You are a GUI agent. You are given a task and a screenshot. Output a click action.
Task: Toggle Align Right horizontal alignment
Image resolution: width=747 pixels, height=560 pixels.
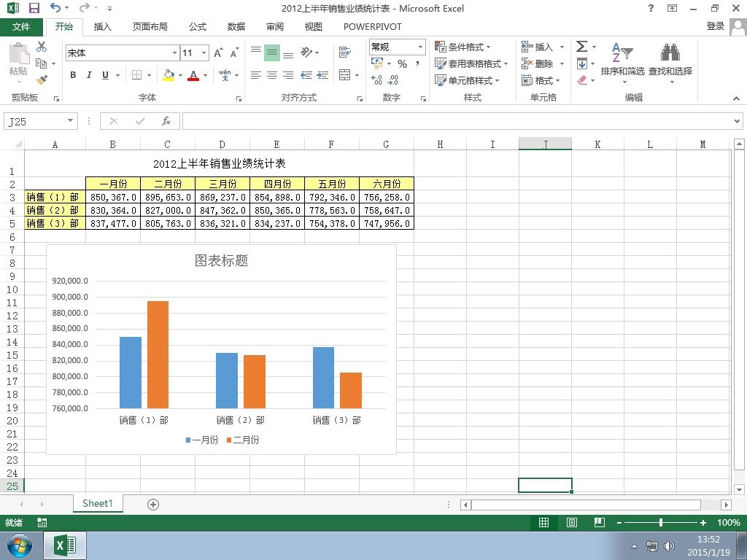288,75
